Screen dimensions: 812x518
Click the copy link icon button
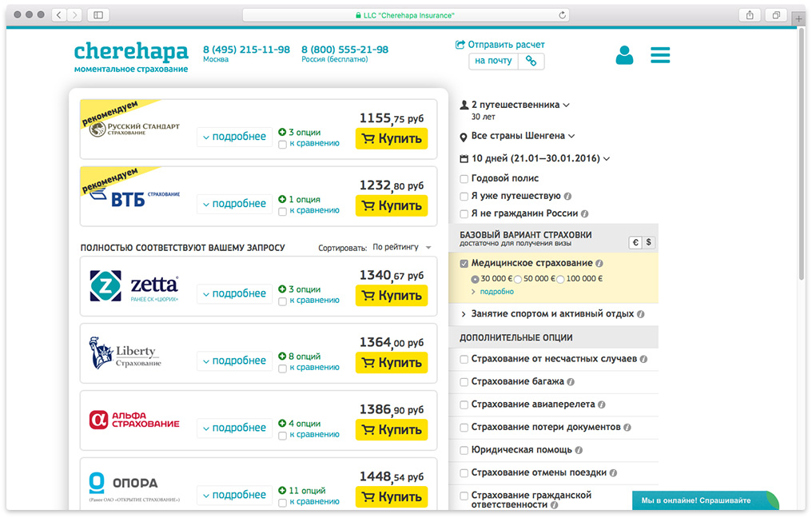tap(531, 61)
